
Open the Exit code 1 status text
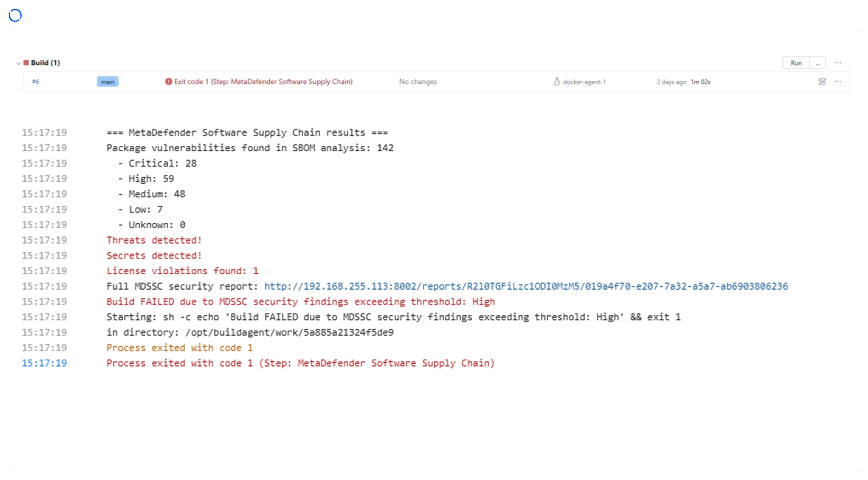[x=263, y=81]
